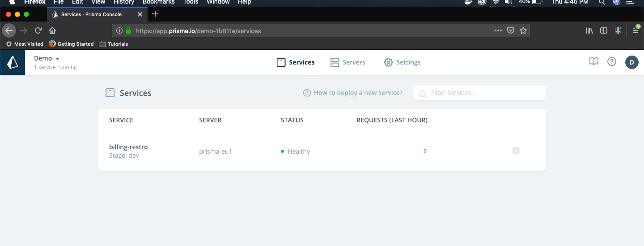Click the URL address bar
The height and width of the screenshot is (246, 644).
pos(321,31)
